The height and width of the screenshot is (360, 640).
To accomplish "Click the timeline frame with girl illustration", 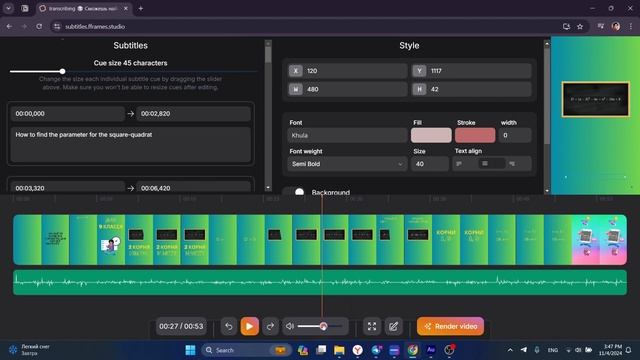I will coord(111,240).
